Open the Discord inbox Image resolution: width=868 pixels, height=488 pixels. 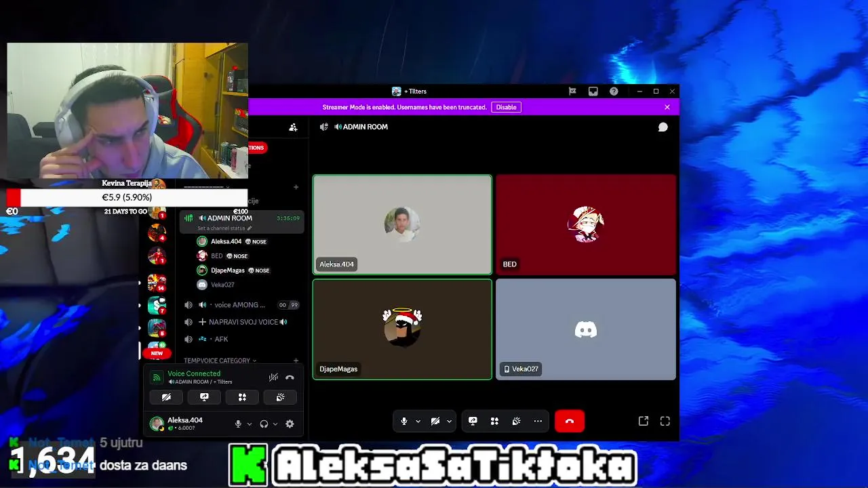593,91
